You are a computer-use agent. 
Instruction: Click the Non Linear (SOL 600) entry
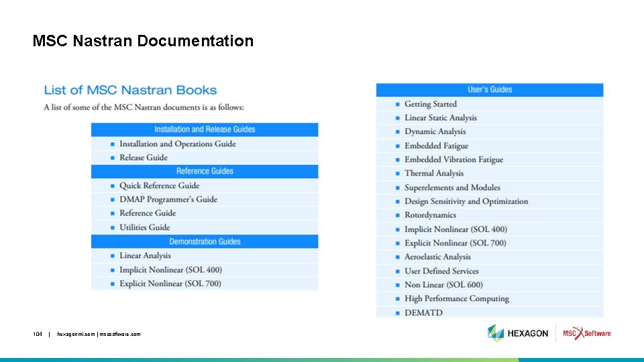click(443, 285)
